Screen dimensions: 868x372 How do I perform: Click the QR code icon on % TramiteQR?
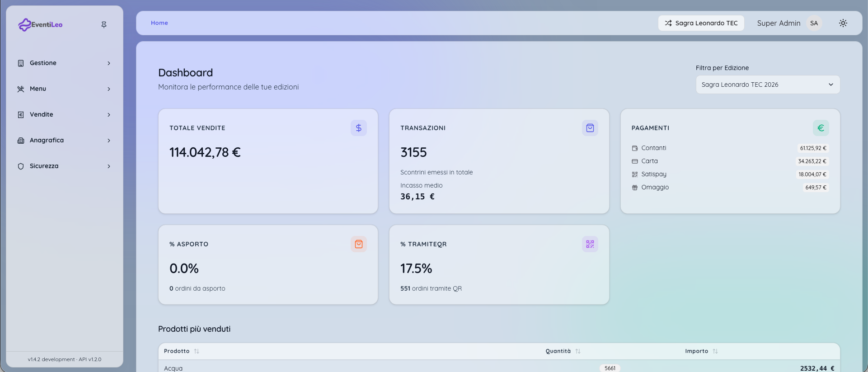pos(590,244)
